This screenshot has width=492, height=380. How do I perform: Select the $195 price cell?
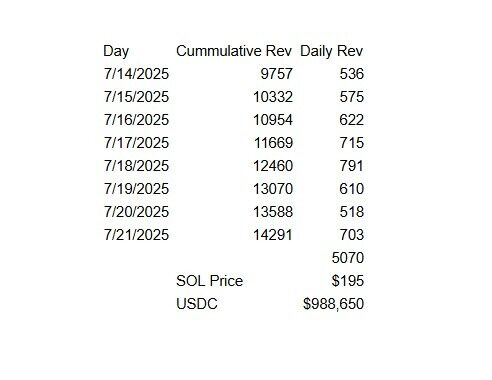click(x=348, y=281)
